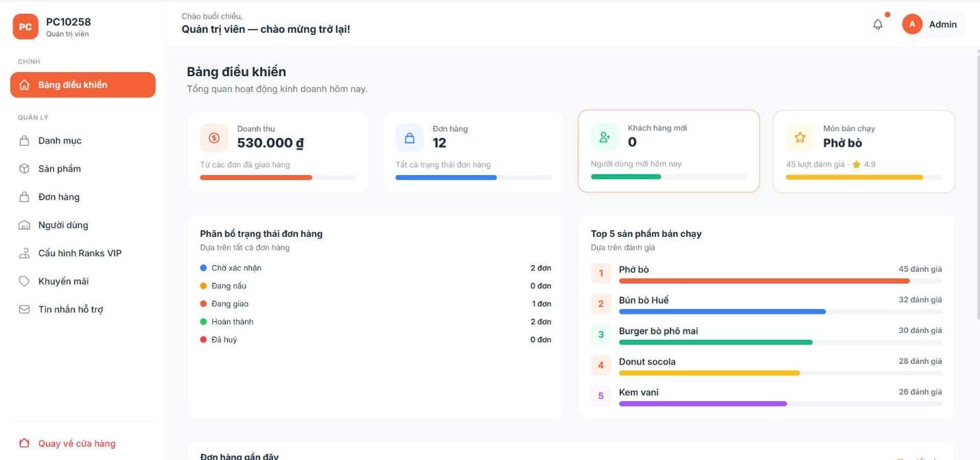Click the tag icon for Khuyến mãi
Image resolution: width=980 pixels, height=460 pixels.
25,281
